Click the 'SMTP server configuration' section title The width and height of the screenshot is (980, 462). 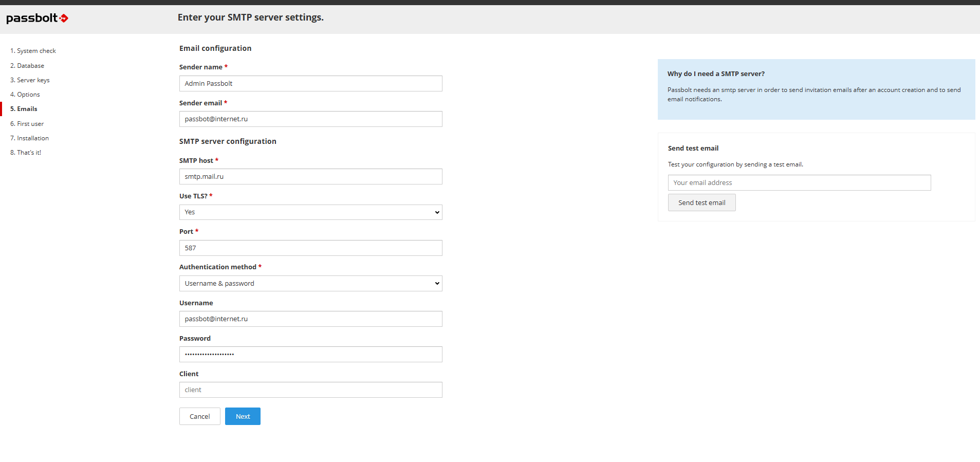(228, 141)
